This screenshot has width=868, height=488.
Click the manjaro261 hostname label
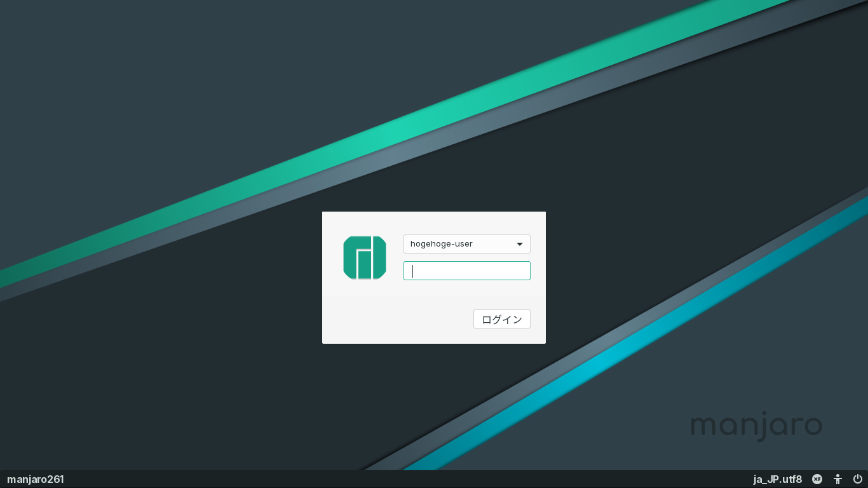tap(36, 479)
